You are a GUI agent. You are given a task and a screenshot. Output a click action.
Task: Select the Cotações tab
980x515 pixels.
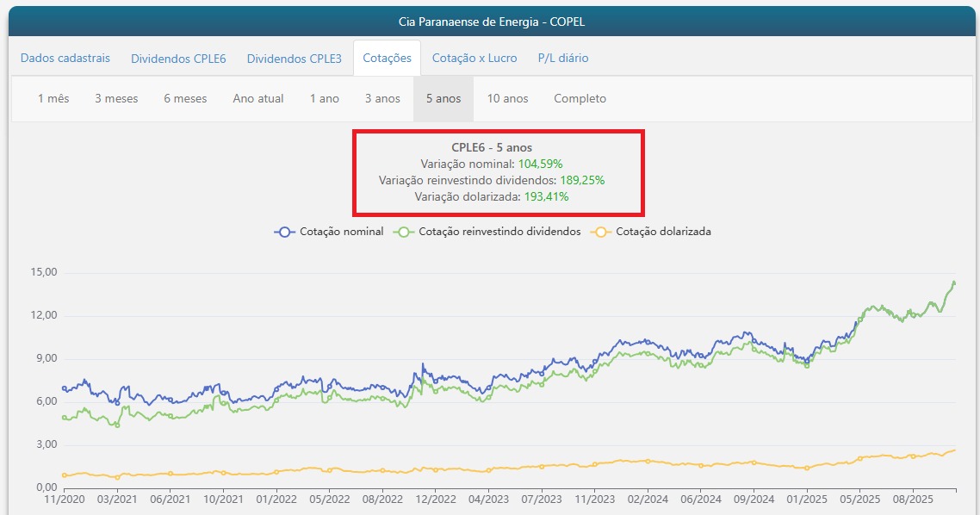[387, 59]
